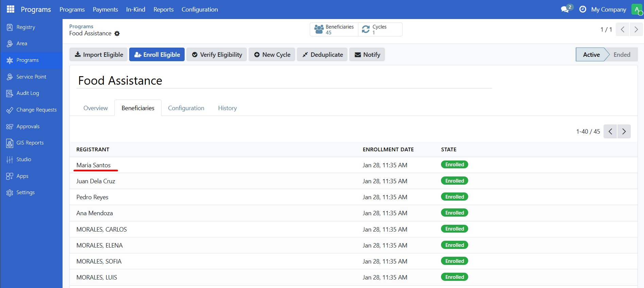Image resolution: width=644 pixels, height=288 pixels.
Task: Open Change Requests in sidebar
Action: (36, 110)
